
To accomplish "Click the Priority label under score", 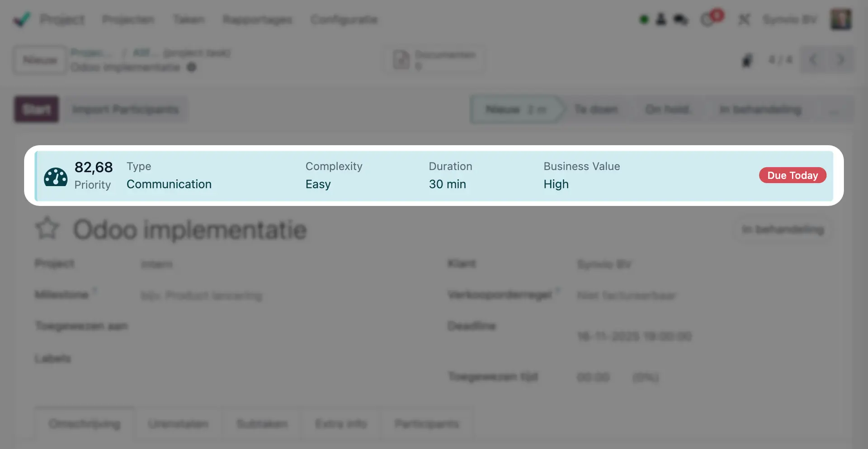I will (93, 185).
